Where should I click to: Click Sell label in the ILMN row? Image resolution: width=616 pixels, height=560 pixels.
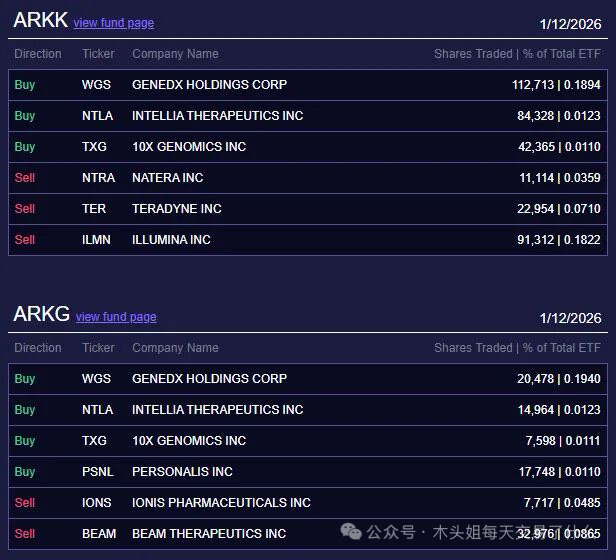pyautogui.click(x=25, y=240)
